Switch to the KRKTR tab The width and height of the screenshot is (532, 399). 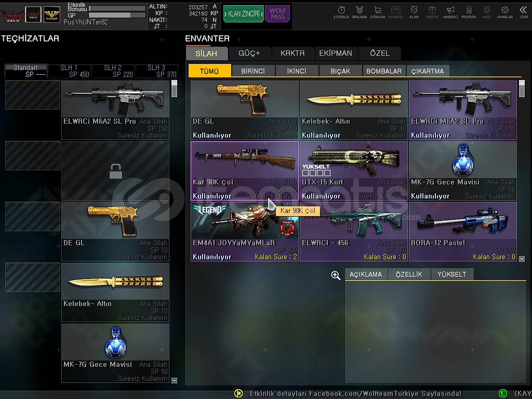tap(292, 54)
